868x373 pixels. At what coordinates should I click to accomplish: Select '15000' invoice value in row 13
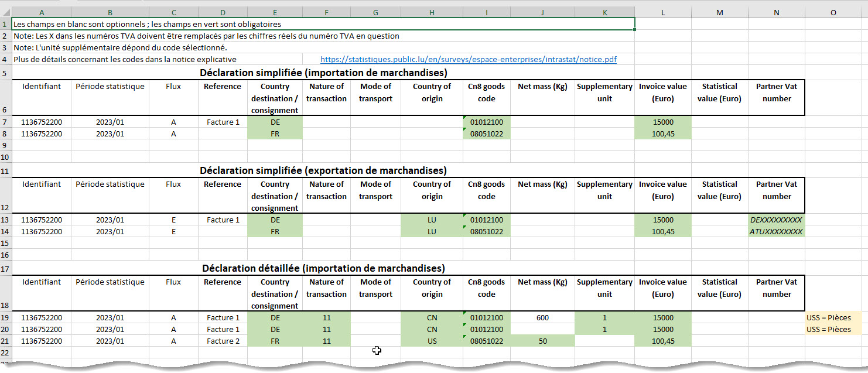(662, 220)
